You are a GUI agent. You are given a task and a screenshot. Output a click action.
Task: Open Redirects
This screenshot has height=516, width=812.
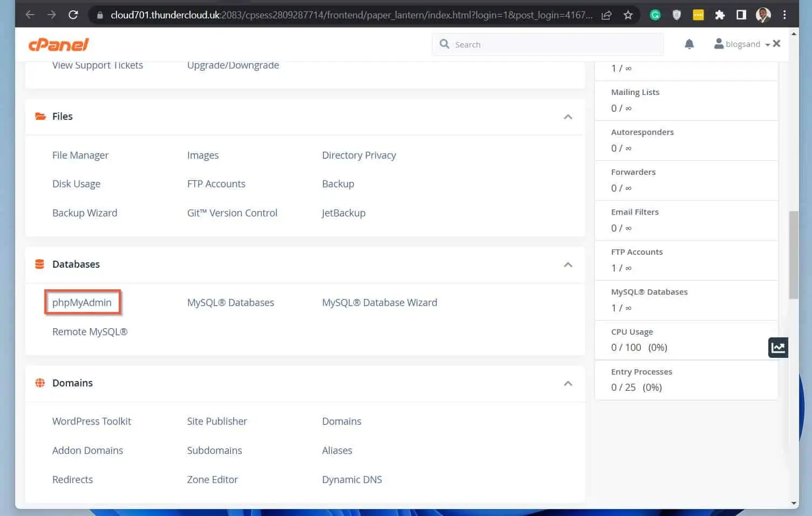pos(72,479)
